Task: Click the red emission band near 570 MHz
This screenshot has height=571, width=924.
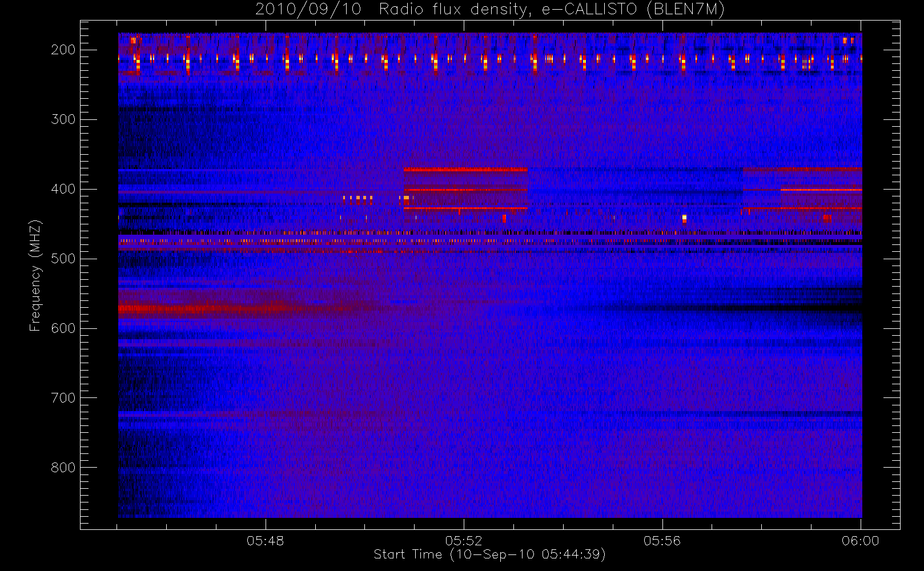Action: (x=240, y=309)
